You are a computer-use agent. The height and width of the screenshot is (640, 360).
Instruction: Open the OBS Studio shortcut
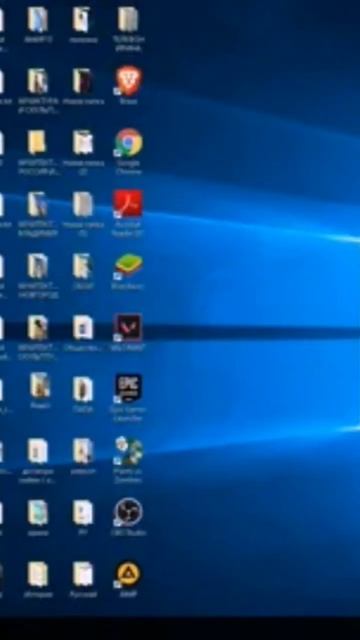[128, 512]
